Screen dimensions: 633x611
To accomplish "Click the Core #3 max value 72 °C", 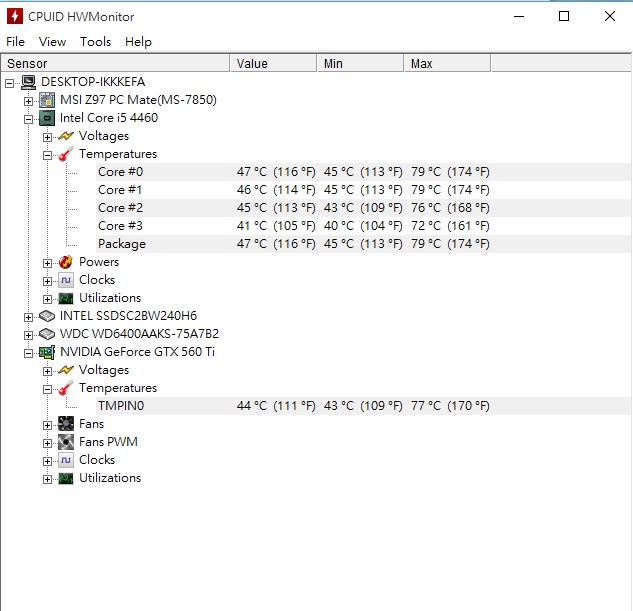I will [x=450, y=226].
